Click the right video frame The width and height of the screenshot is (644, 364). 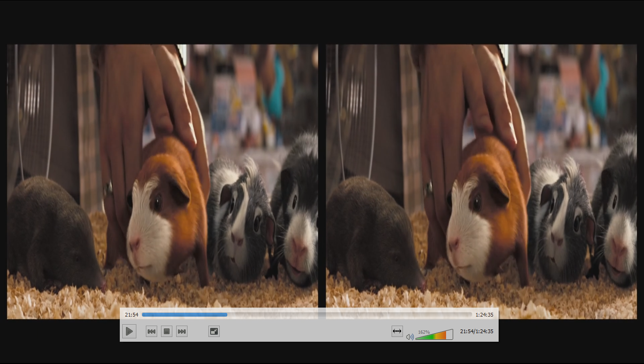pos(482,182)
